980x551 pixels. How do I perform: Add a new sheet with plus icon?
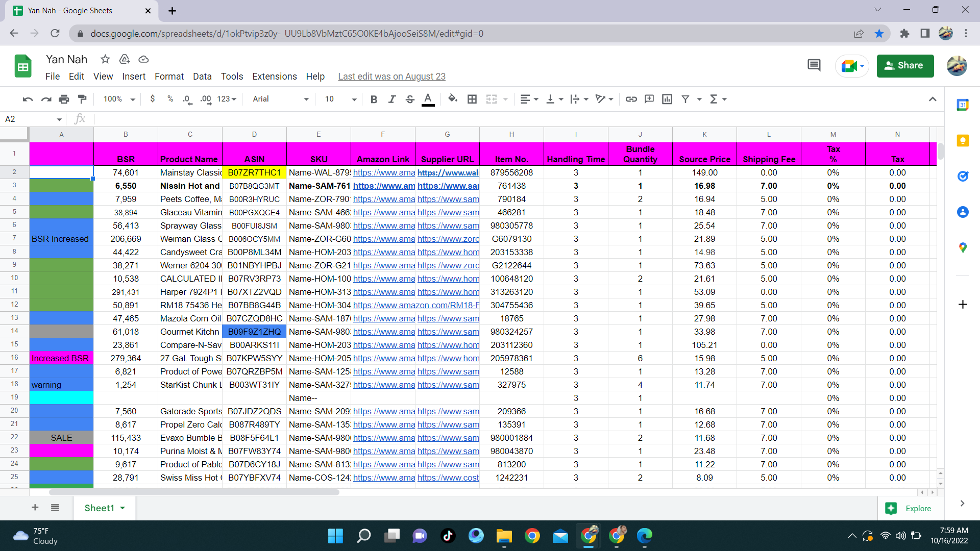(x=35, y=508)
